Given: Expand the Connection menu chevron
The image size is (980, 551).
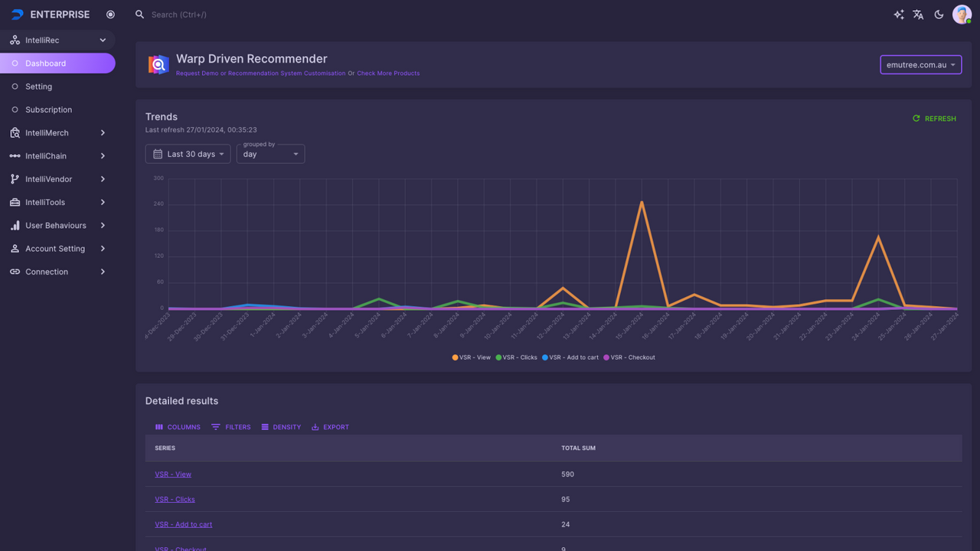Looking at the screenshot, I should (x=103, y=272).
